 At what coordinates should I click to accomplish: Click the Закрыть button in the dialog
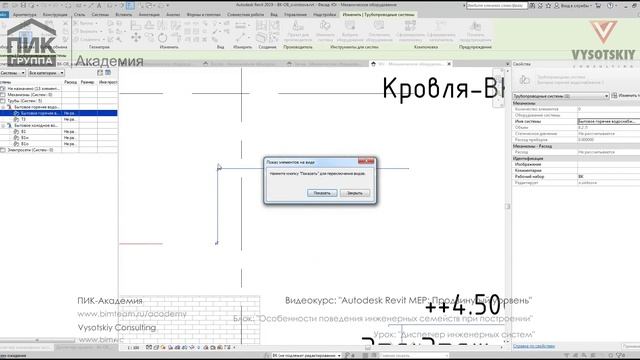[x=355, y=193]
